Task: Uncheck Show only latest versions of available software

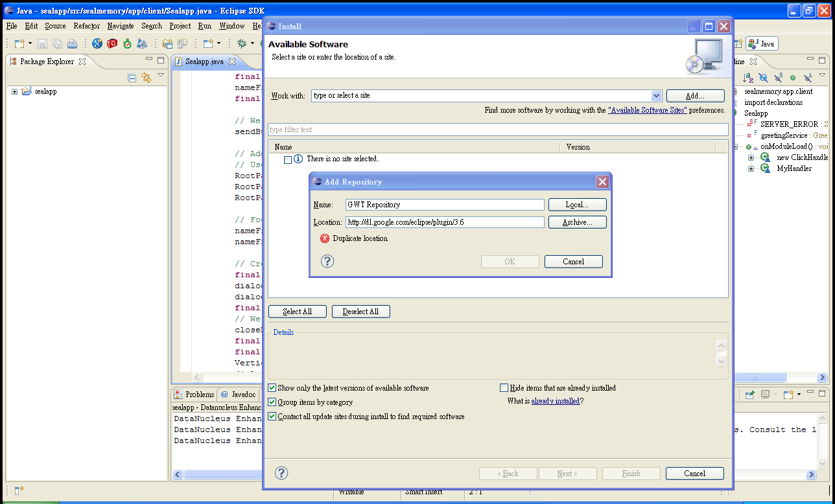Action: [x=272, y=387]
